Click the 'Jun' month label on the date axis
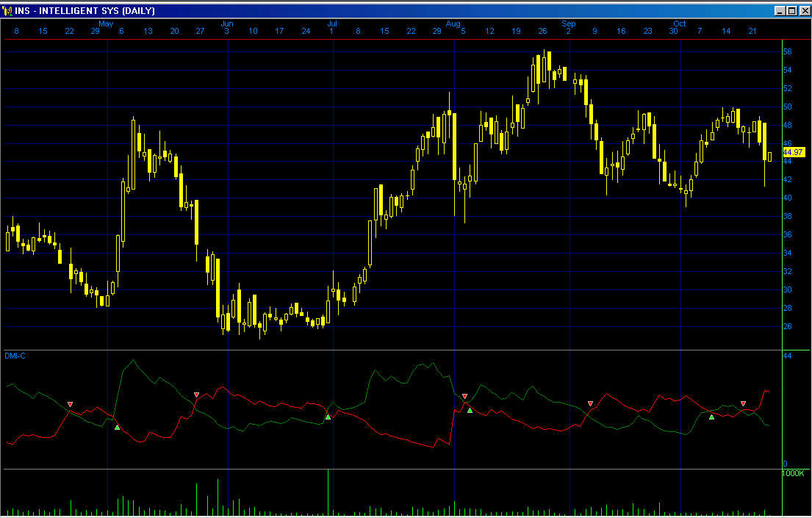Image resolution: width=812 pixels, height=518 pixels. pos(227,24)
